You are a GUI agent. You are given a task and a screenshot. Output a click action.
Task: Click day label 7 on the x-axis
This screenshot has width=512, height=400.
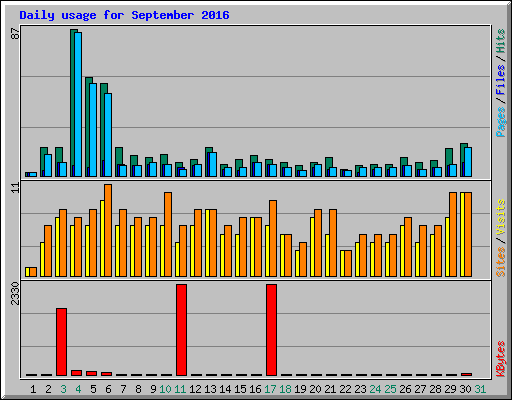pos(123,389)
